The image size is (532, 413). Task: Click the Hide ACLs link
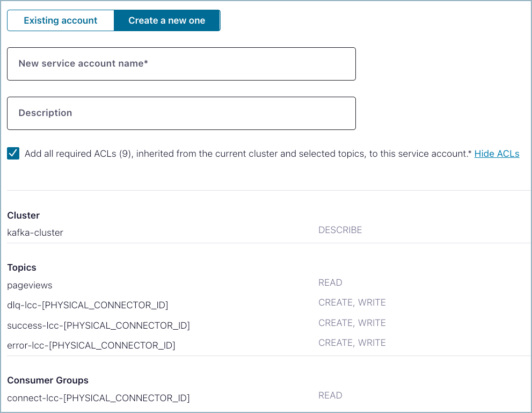coord(497,154)
